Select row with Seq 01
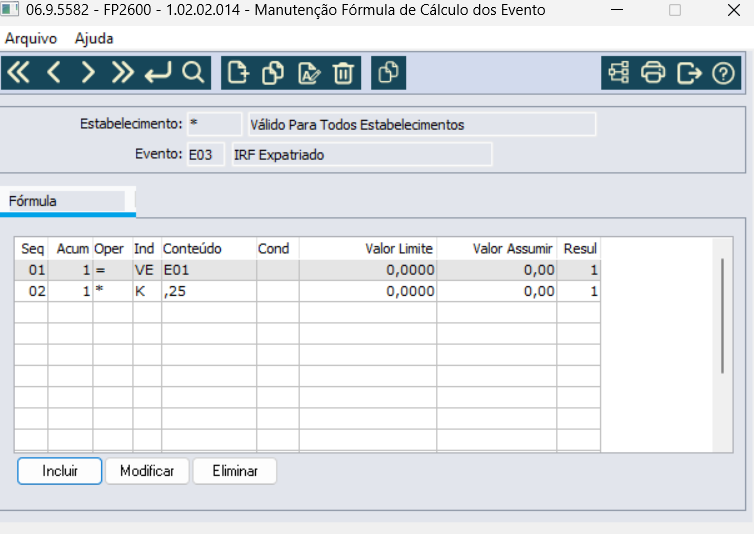This screenshot has width=754, height=534. pos(307,270)
